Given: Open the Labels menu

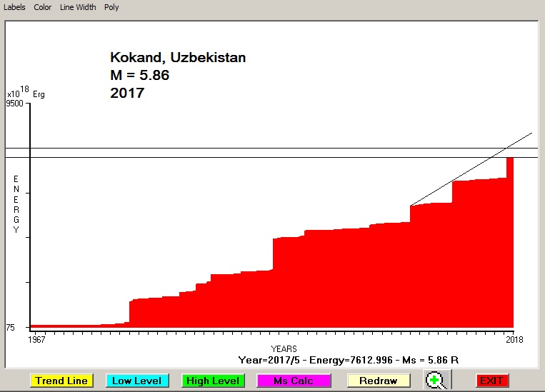Looking at the screenshot, I should 14,7.
